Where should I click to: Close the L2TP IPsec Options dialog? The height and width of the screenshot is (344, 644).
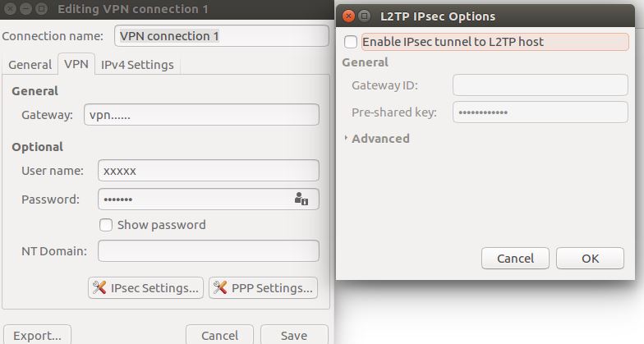coord(347,16)
